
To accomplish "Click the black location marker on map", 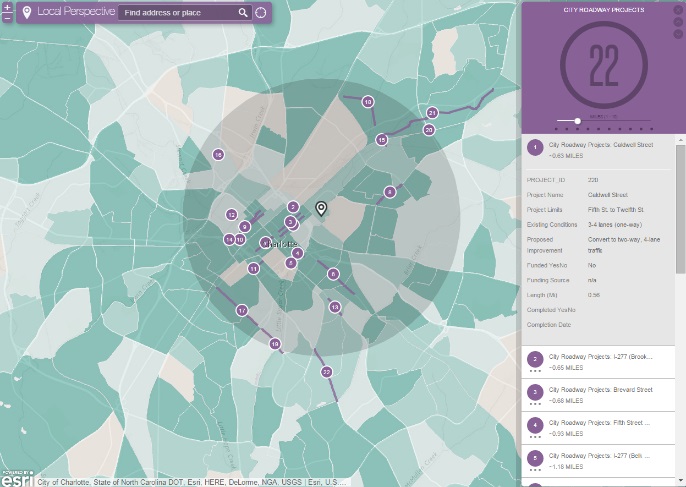I will (321, 209).
